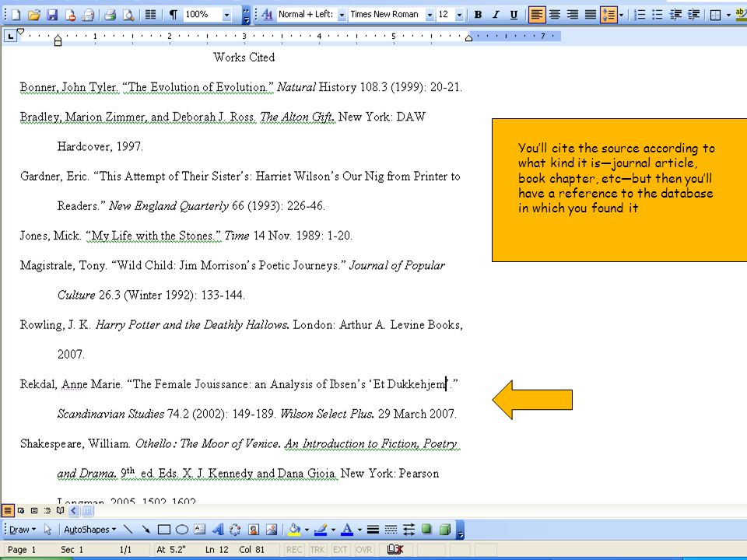The height and width of the screenshot is (560, 747).
Task: Apply the Font Color on the Drawing toolbar
Action: click(348, 530)
